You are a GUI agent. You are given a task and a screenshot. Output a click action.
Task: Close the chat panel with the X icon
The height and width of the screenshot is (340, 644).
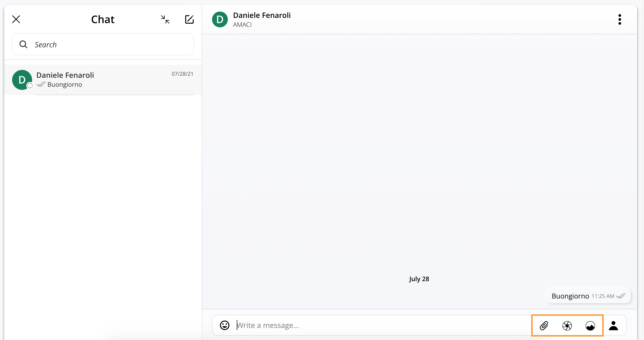pyautogui.click(x=16, y=19)
